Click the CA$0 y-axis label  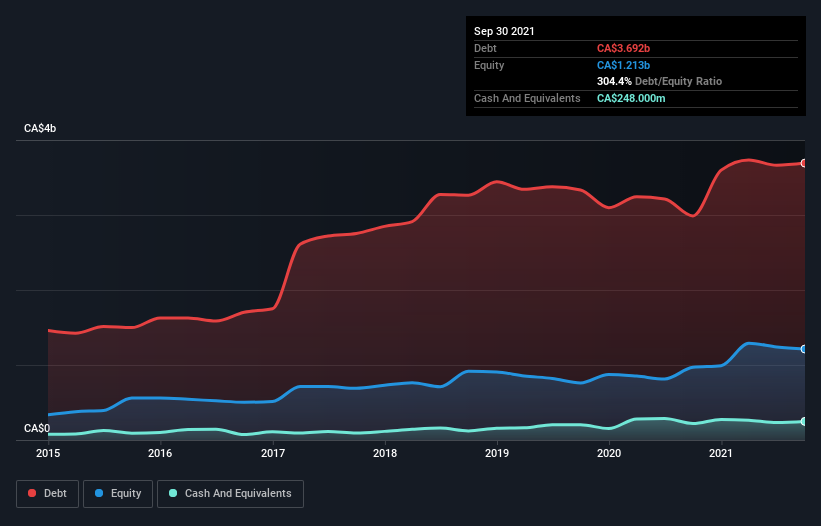coord(37,428)
